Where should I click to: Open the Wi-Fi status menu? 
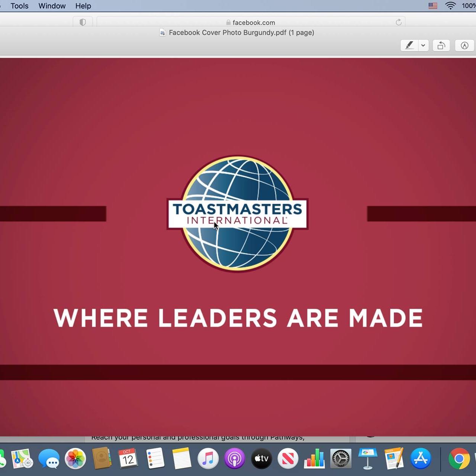(450, 6)
